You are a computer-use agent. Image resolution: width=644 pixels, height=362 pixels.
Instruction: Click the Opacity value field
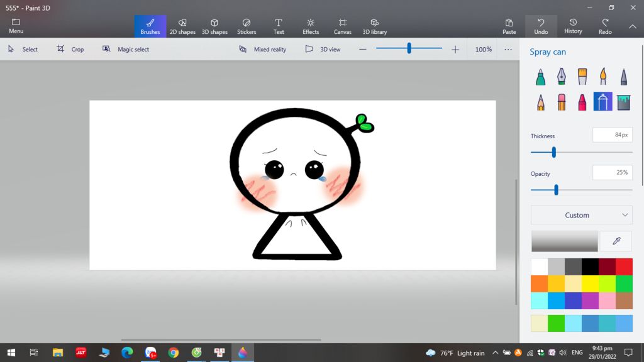612,172
